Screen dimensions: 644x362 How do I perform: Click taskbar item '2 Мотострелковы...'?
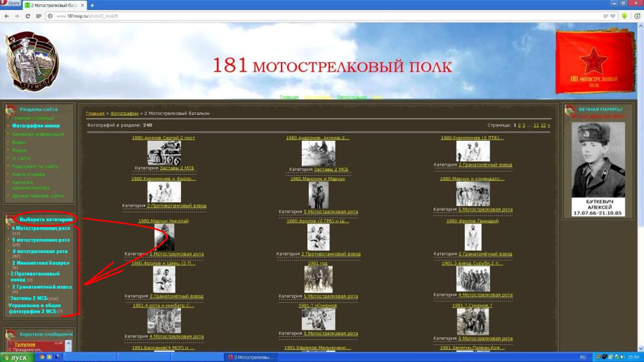point(252,357)
